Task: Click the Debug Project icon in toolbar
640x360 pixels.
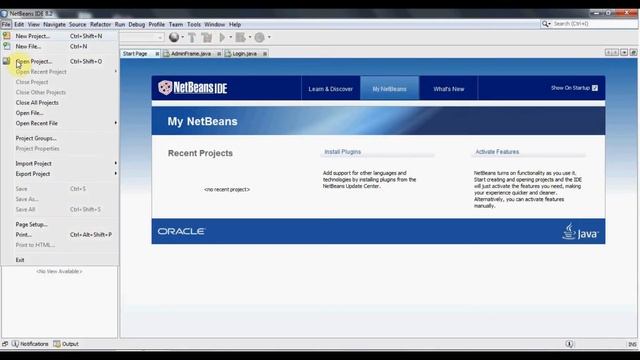Action: click(240, 38)
